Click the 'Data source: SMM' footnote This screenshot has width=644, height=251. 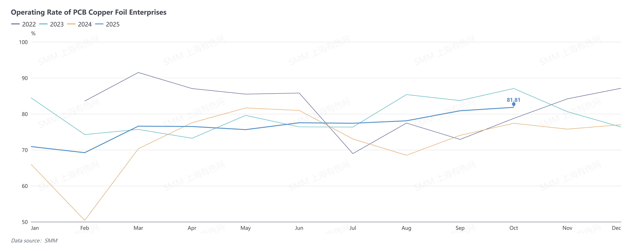(x=34, y=241)
